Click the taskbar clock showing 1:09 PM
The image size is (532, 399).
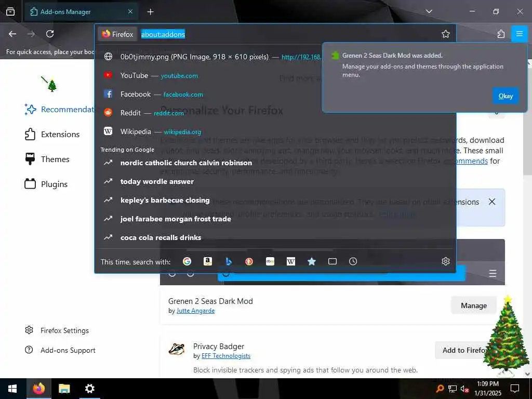click(487, 389)
